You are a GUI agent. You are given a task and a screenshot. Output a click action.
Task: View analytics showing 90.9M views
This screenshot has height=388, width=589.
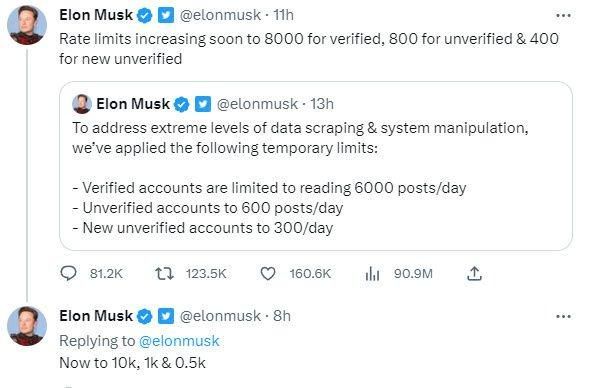coord(372,273)
